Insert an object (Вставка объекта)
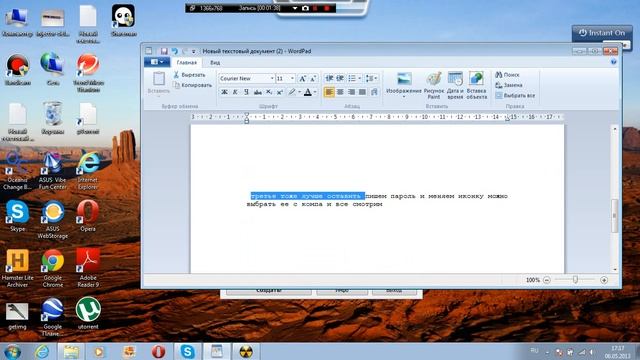This screenshot has height=360, width=640. click(x=476, y=85)
